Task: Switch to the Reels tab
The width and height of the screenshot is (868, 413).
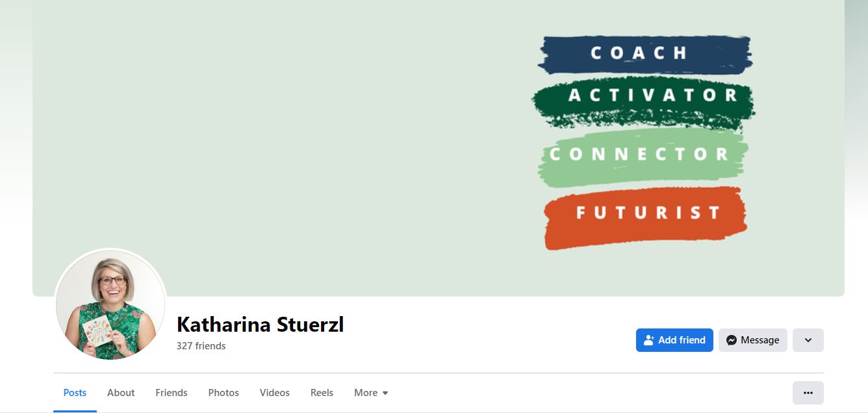Action: click(x=322, y=393)
